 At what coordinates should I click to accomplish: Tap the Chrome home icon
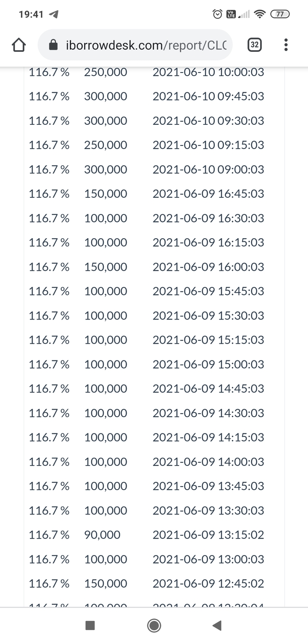(x=18, y=45)
